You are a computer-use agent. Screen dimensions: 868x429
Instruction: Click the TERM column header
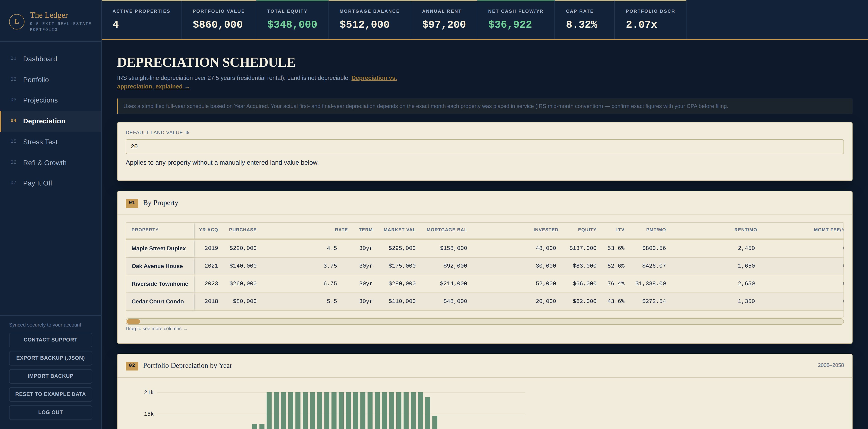pos(365,230)
